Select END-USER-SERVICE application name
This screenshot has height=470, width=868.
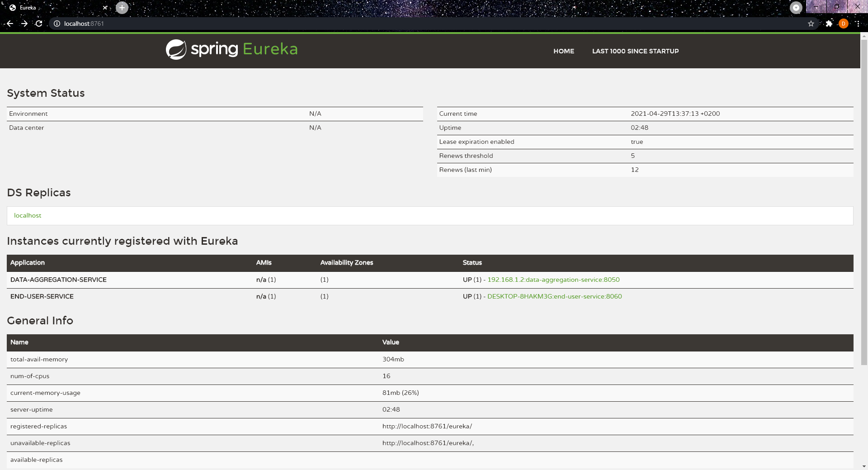(42, 296)
